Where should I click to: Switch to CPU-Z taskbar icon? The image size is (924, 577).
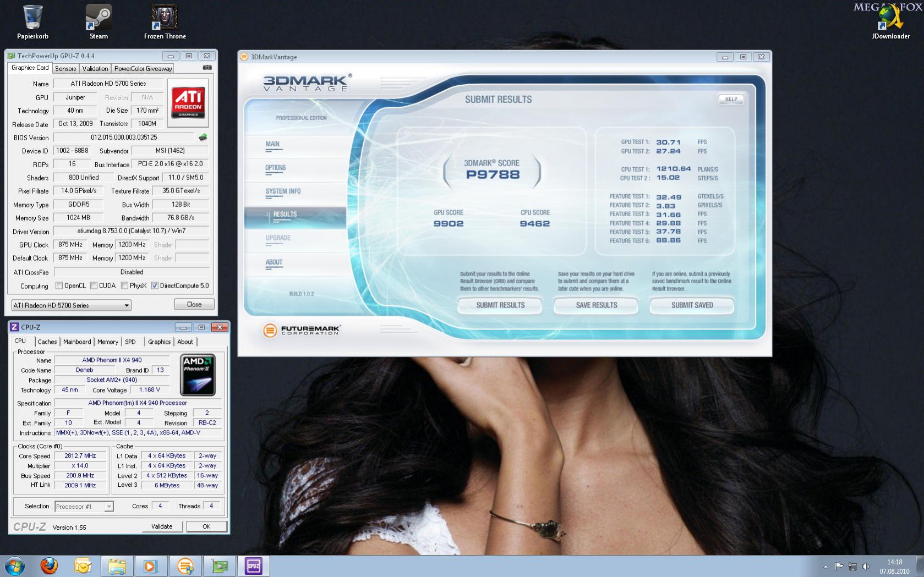(x=254, y=566)
